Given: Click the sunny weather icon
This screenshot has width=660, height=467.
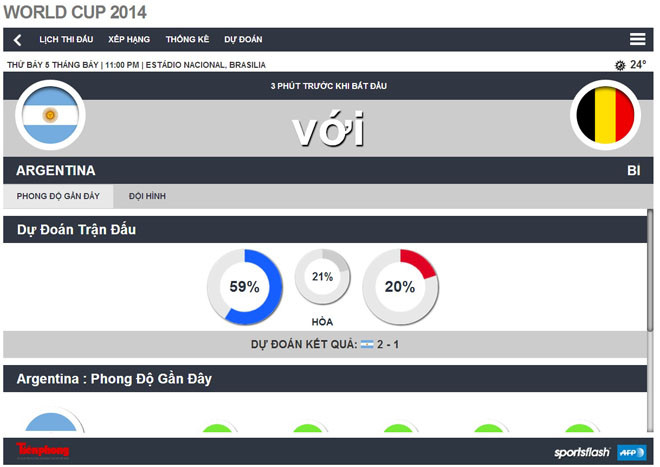Looking at the screenshot, I should (620, 65).
